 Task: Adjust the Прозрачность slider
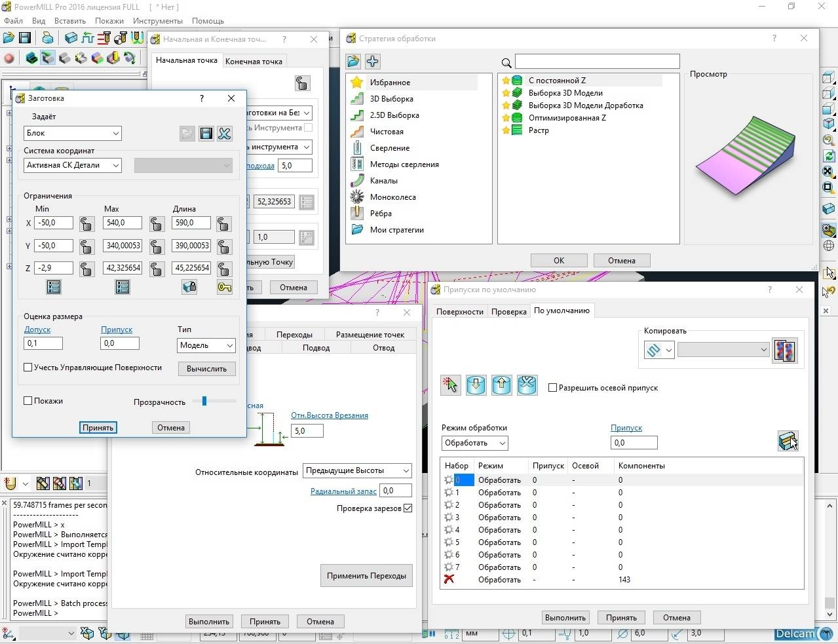pyautogui.click(x=204, y=401)
